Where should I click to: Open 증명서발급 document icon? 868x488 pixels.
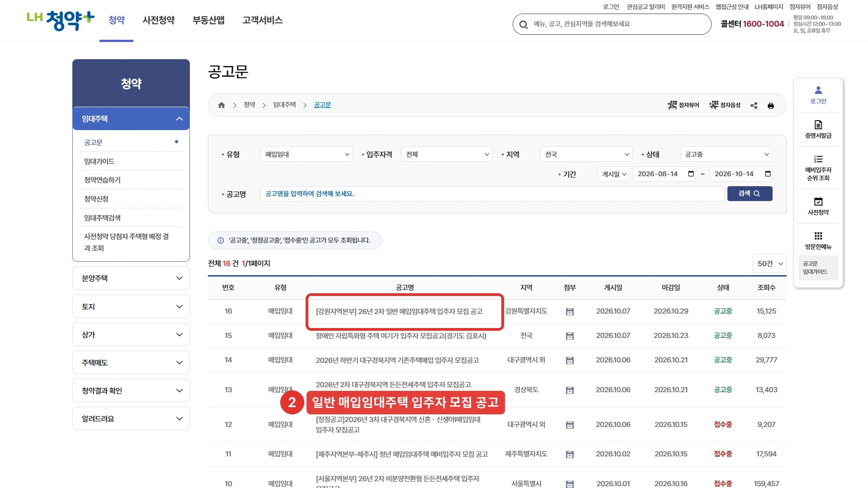point(818,125)
